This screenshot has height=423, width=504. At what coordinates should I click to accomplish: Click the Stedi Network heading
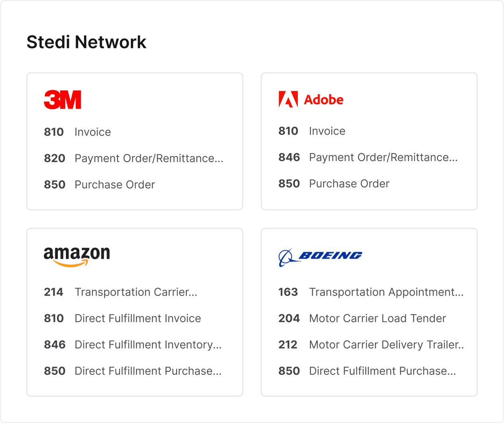point(86,42)
